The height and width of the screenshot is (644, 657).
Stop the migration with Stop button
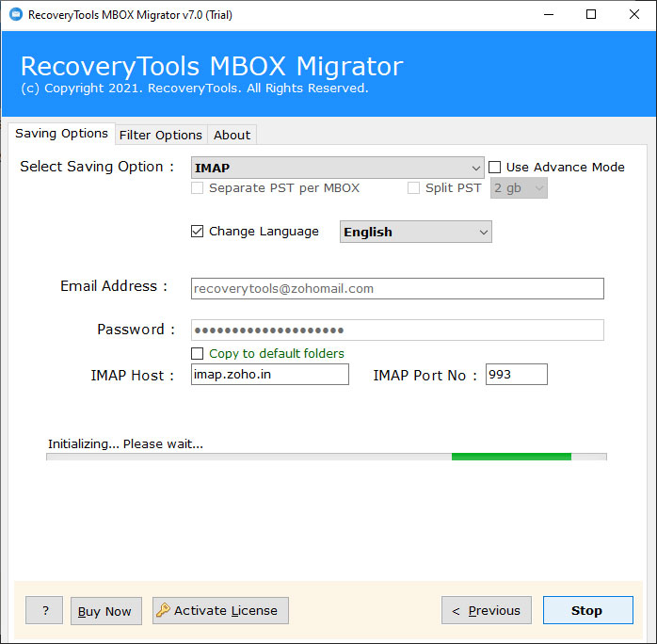[x=588, y=610]
